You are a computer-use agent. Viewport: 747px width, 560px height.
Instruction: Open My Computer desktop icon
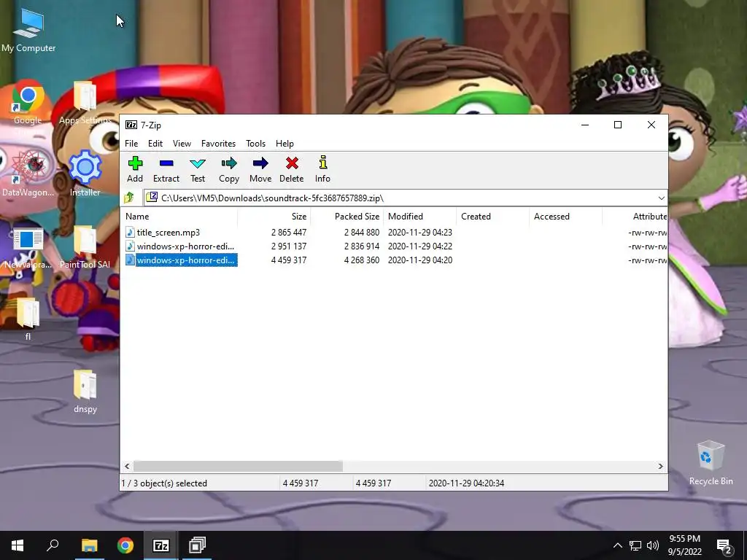click(x=28, y=30)
